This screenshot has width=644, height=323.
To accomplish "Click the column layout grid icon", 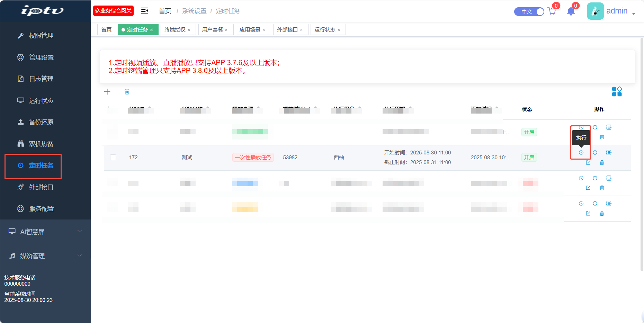I will 617,92.
